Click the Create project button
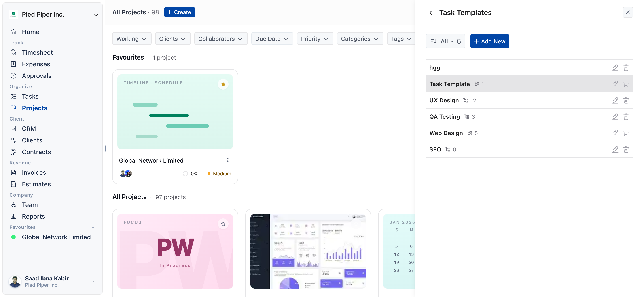This screenshot has width=644, height=297. [179, 12]
